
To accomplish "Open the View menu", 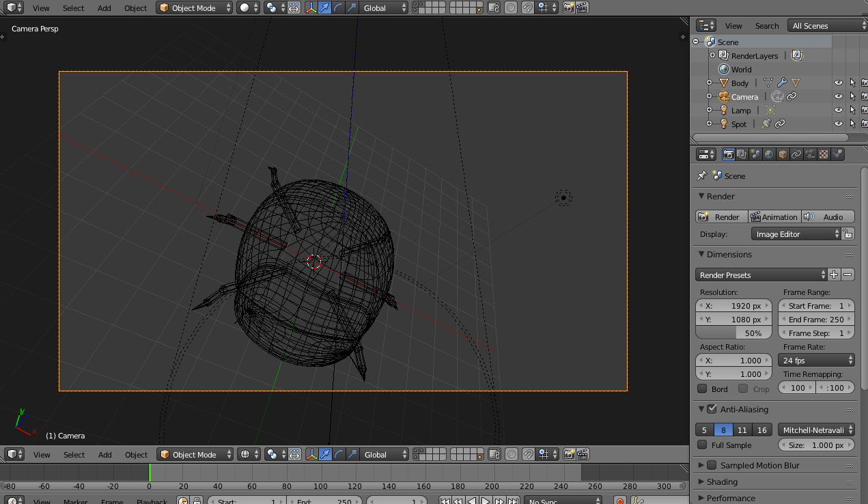I will [41, 8].
